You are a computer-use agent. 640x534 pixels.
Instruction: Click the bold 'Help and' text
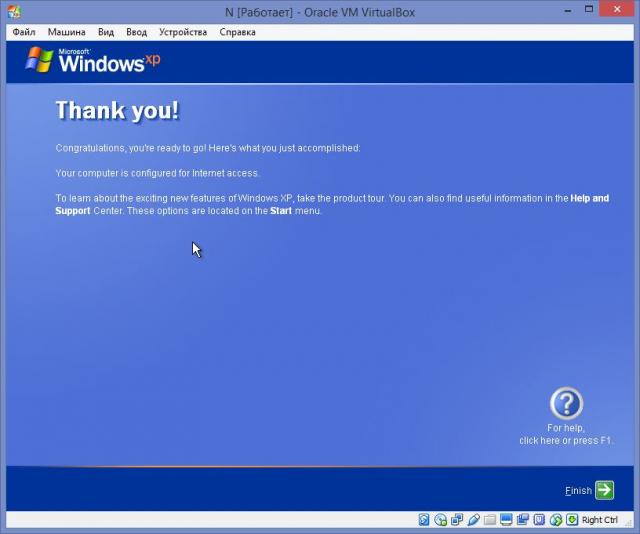click(589, 198)
